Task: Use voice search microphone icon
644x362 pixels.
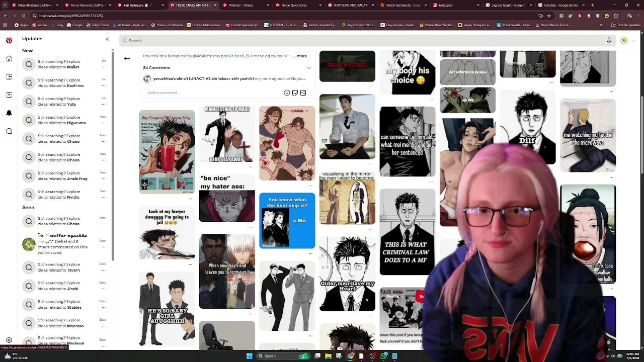Action: (609, 40)
